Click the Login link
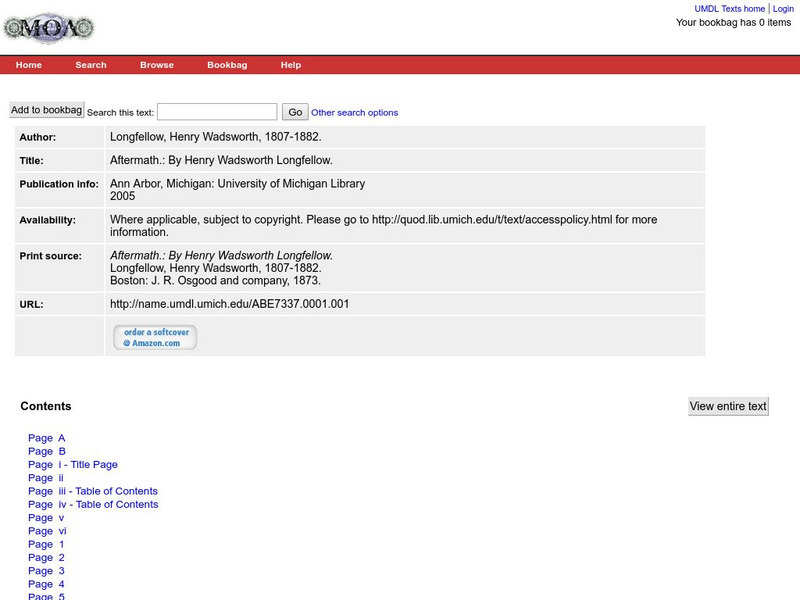This screenshot has width=800, height=600. [783, 9]
